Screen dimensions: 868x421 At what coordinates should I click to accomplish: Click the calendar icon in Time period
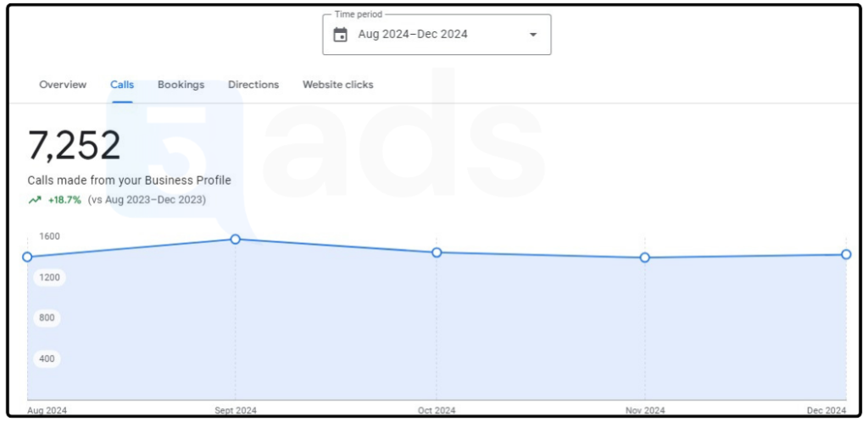click(x=341, y=35)
